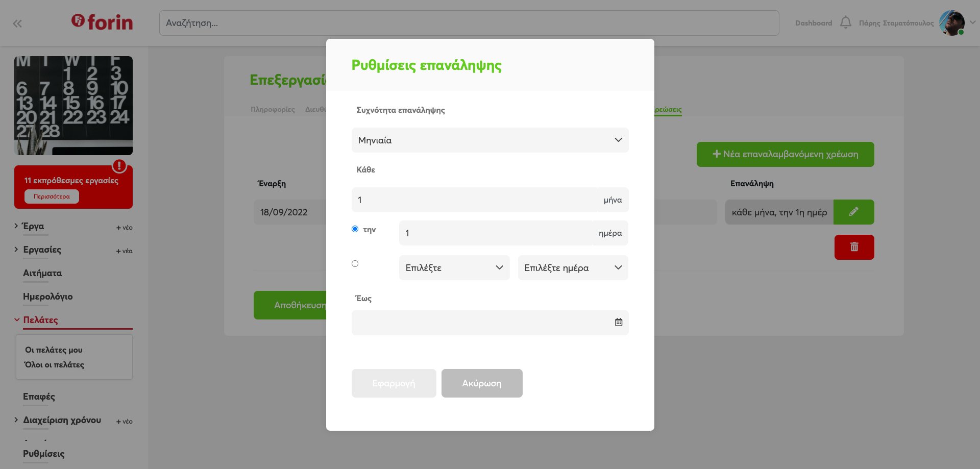Image resolution: width=980 pixels, height=469 pixels.
Task: Open the 'Επιλέξτε' ordinal dropdown
Action: (454, 268)
